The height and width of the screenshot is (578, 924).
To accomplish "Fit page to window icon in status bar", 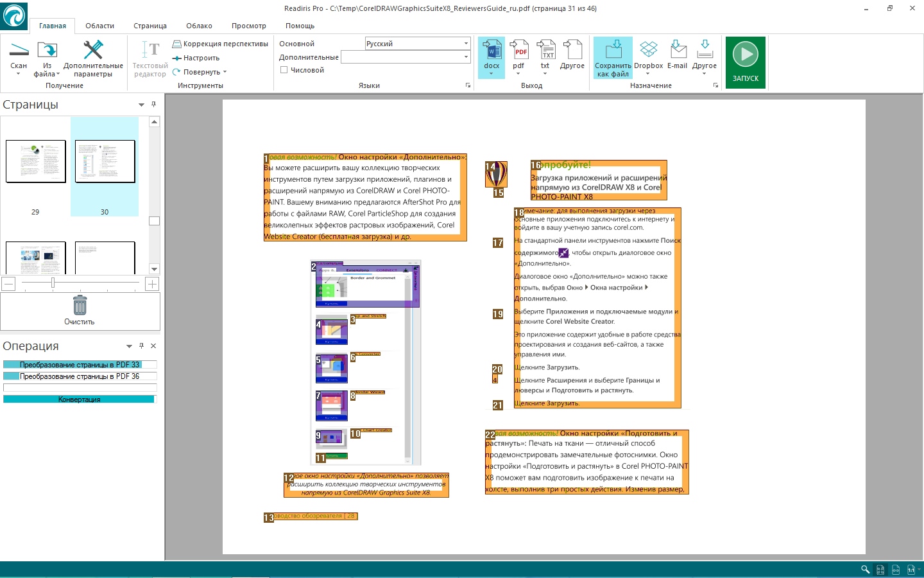I will tap(880, 570).
